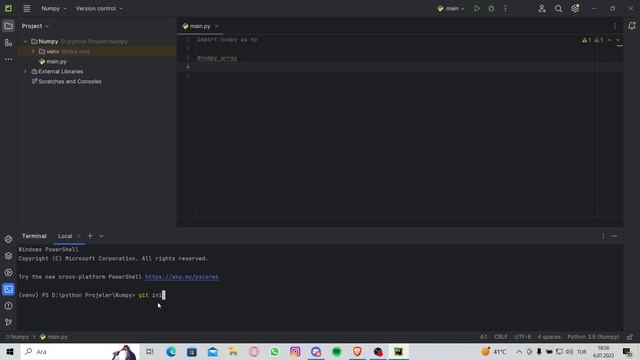640x360 pixels.
Task: Open the Structure tool window icon
Action: [x=8, y=43]
